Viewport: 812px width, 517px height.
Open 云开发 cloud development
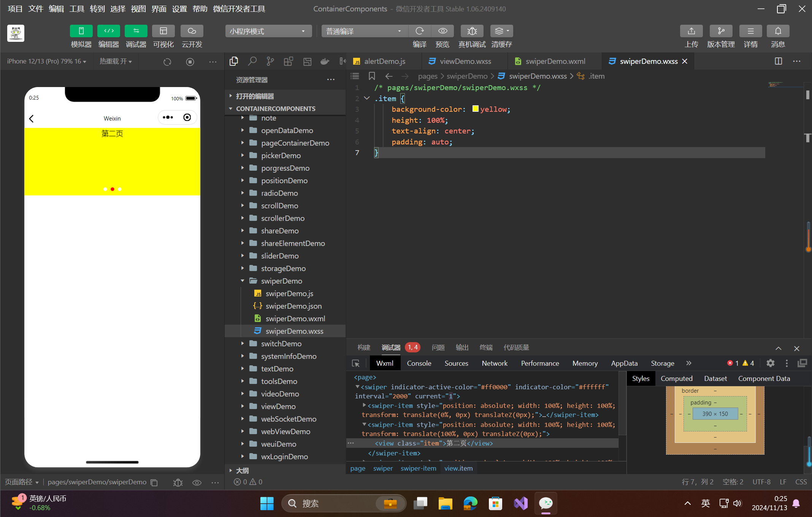(192, 31)
